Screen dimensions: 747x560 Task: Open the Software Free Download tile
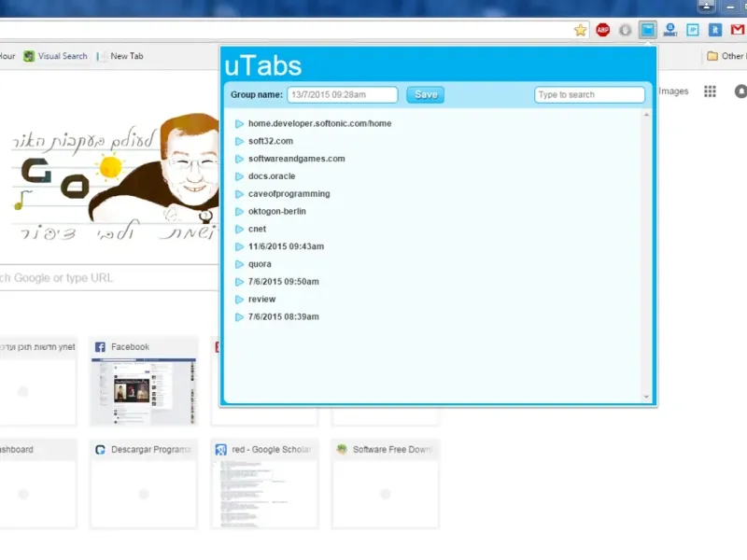[386, 483]
